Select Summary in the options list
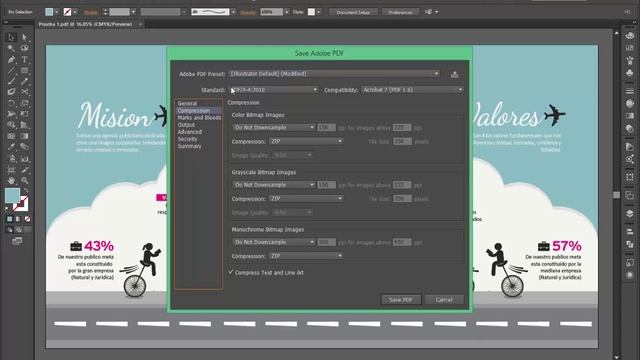 point(189,146)
